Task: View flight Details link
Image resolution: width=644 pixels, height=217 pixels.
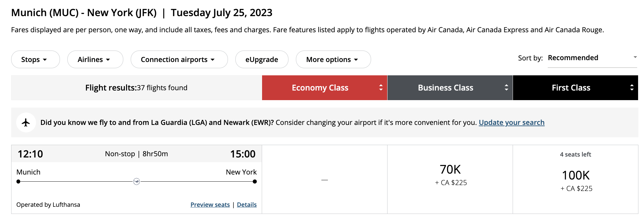Action: (247, 205)
